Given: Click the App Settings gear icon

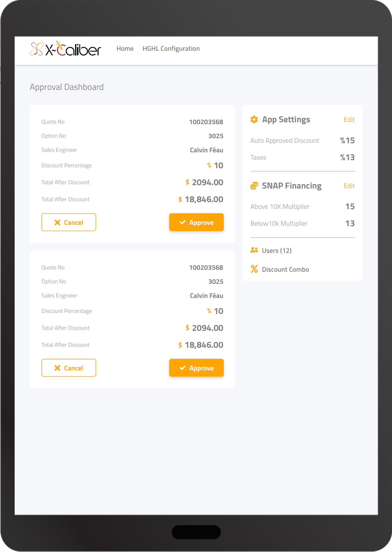Looking at the screenshot, I should point(254,120).
